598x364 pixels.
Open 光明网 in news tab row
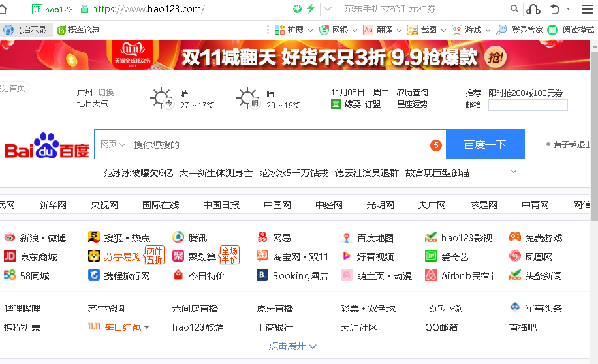click(380, 205)
